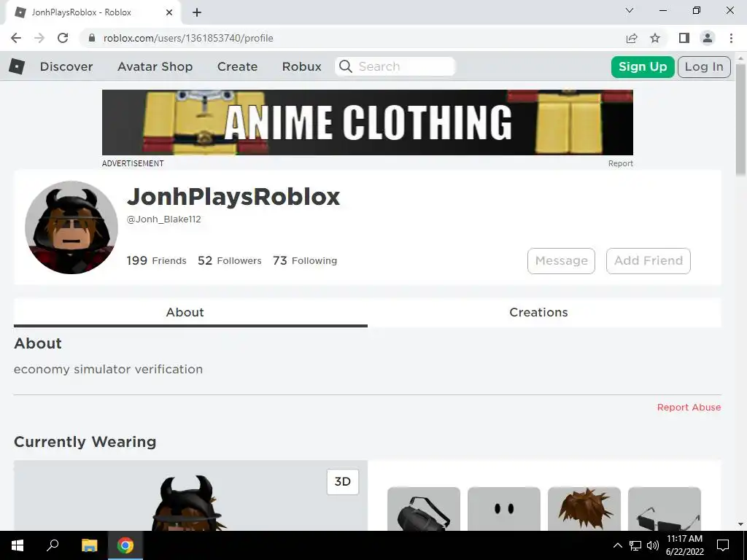
Task: Click the network icon in system tray
Action: coord(635,545)
